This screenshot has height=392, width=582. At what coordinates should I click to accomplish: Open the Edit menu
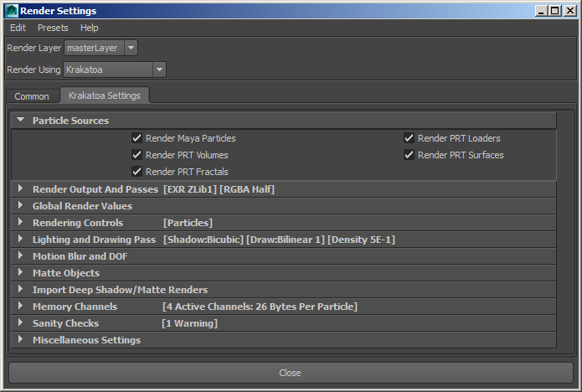(x=18, y=28)
